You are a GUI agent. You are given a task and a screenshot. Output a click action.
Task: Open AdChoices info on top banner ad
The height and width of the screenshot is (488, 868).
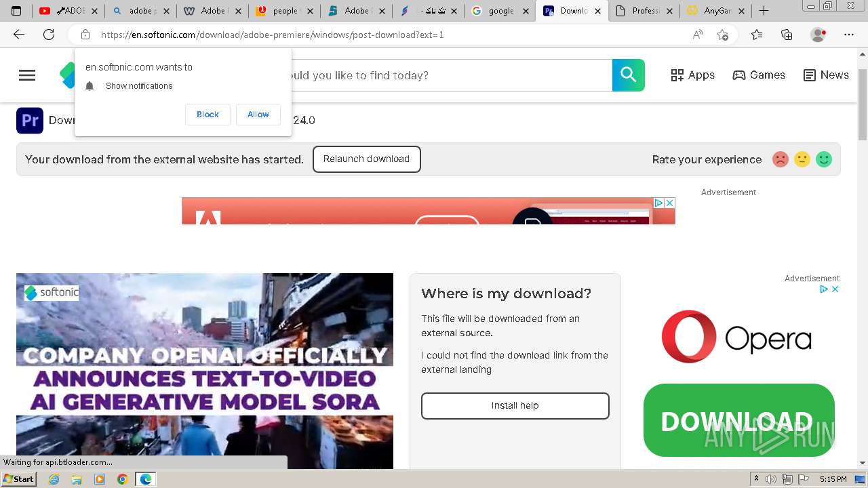pyautogui.click(x=658, y=203)
